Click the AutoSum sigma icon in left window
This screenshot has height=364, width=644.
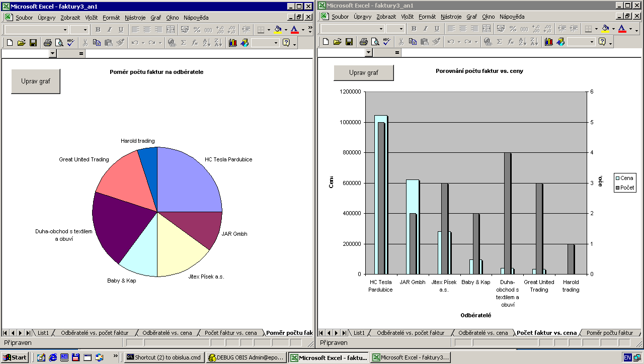pos(183,43)
